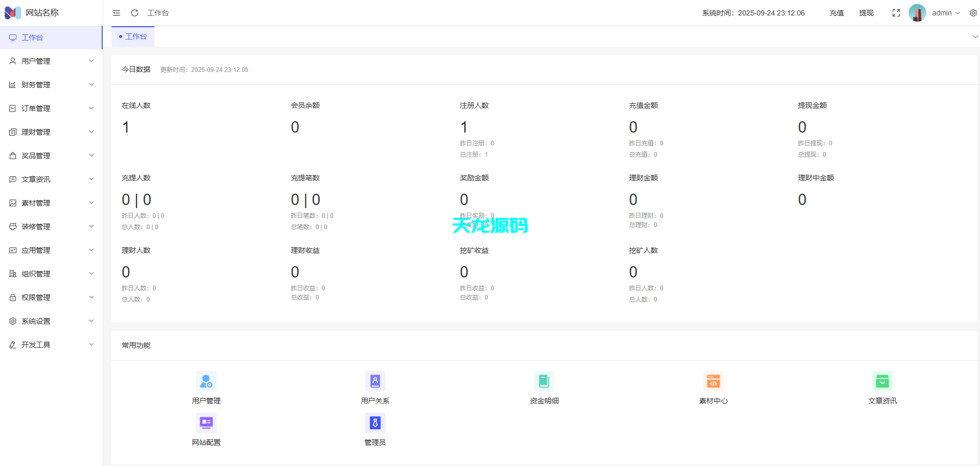Open the 用户管理 quick function icon
980x466 pixels.
coord(206,381)
